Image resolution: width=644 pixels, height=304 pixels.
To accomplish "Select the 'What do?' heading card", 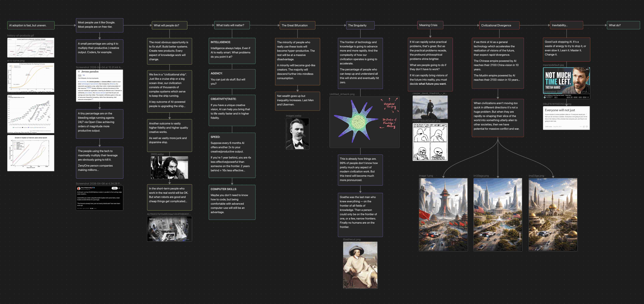I will [x=624, y=25].
